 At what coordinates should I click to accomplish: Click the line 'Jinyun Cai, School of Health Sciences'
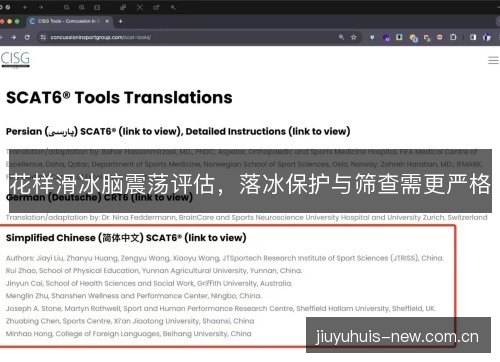(149, 283)
